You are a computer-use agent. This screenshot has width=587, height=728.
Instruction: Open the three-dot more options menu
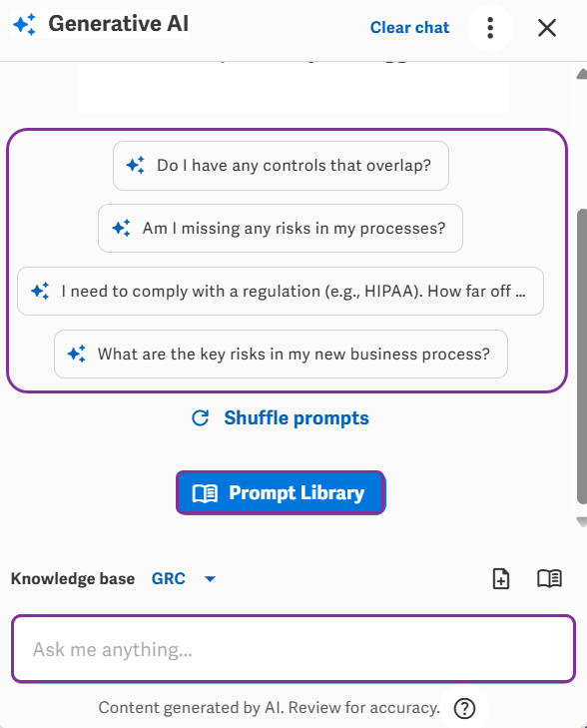click(490, 28)
